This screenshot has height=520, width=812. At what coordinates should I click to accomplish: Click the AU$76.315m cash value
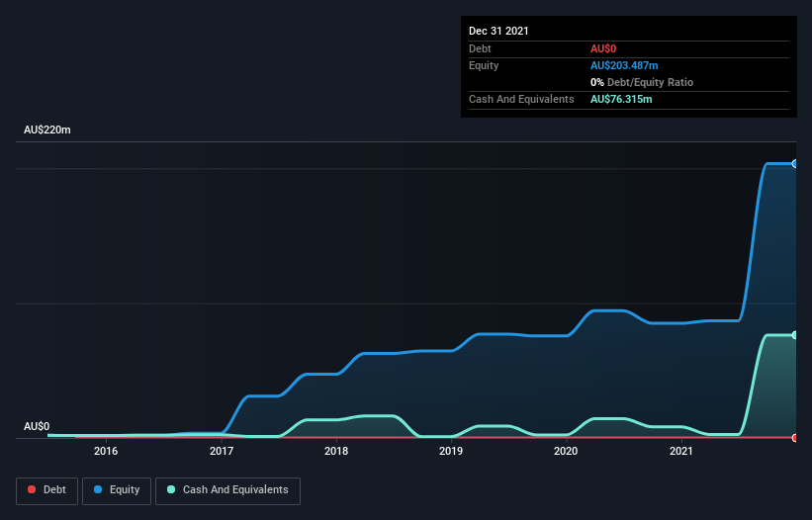point(621,99)
